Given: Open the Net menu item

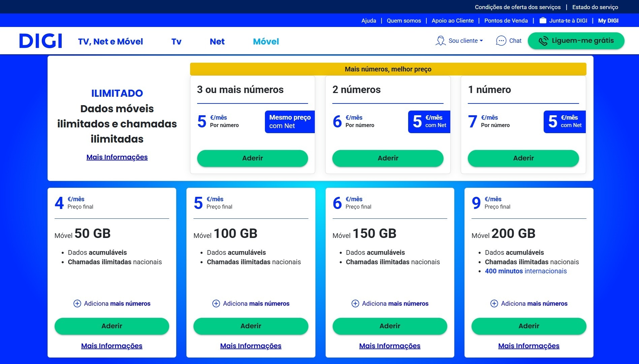Looking at the screenshot, I should (x=217, y=41).
